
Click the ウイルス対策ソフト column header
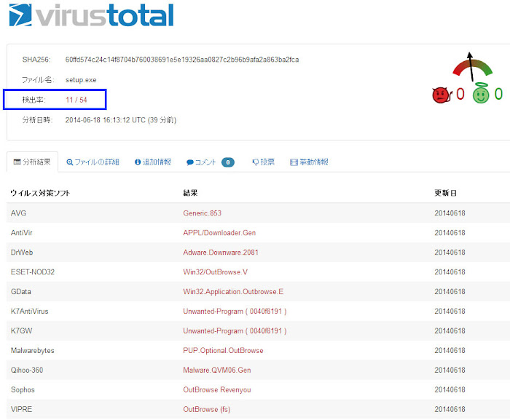(40, 193)
